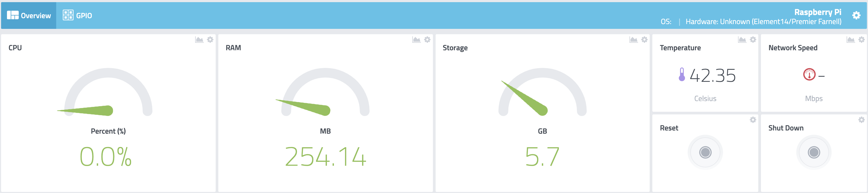Open the Storage widget settings gear

[644, 40]
